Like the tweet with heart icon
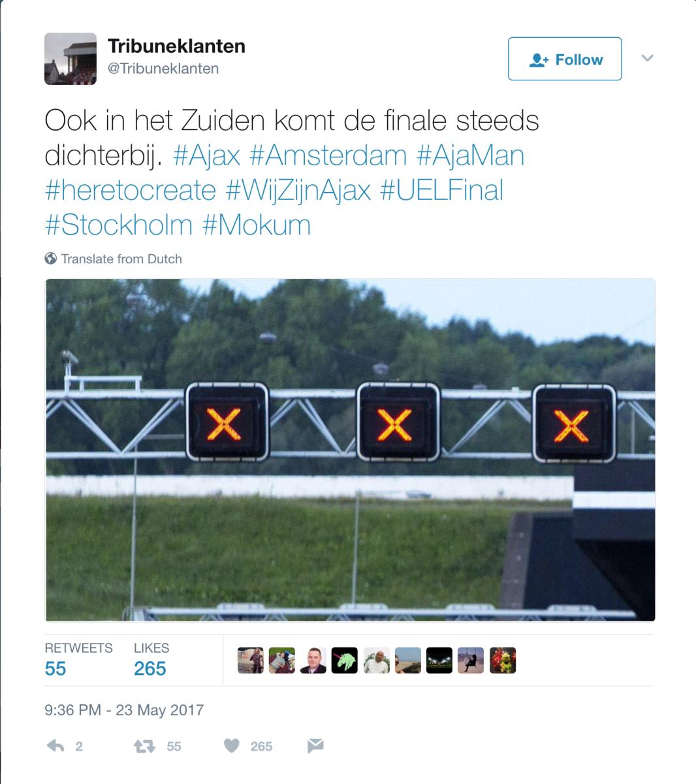696x784 pixels. click(232, 746)
